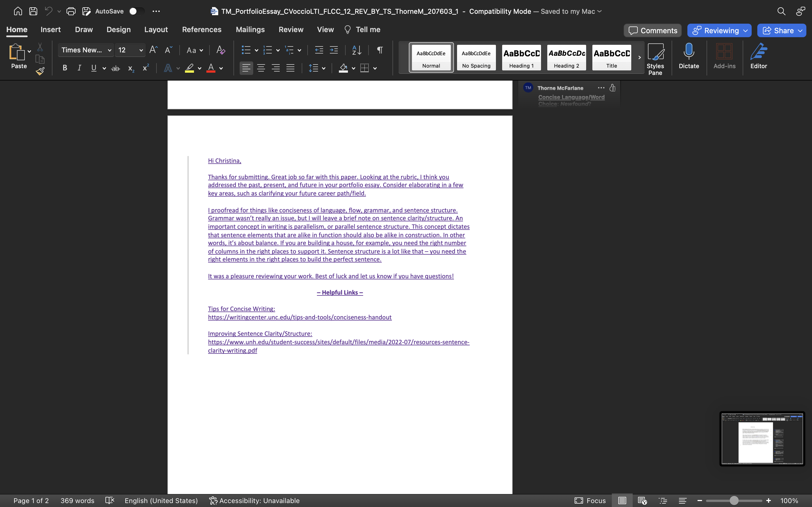Toggle Bold formatting

tap(65, 68)
